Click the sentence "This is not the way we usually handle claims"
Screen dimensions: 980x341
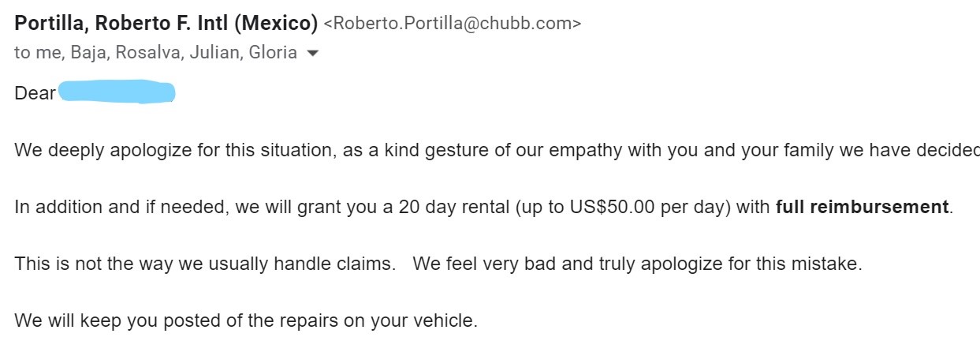coord(204,264)
